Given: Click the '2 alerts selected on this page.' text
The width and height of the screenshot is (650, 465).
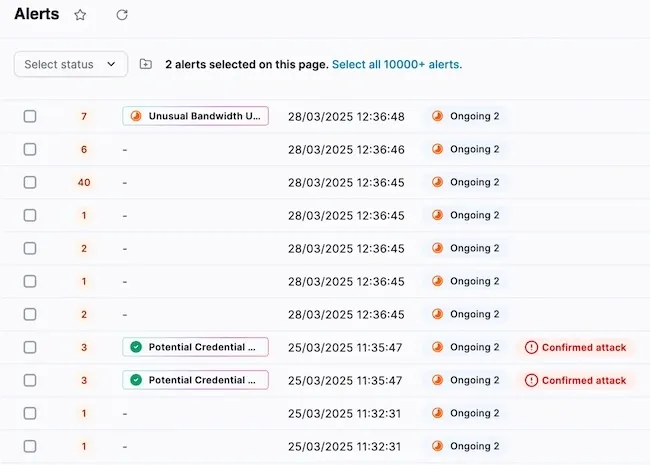Looking at the screenshot, I should 247,64.
